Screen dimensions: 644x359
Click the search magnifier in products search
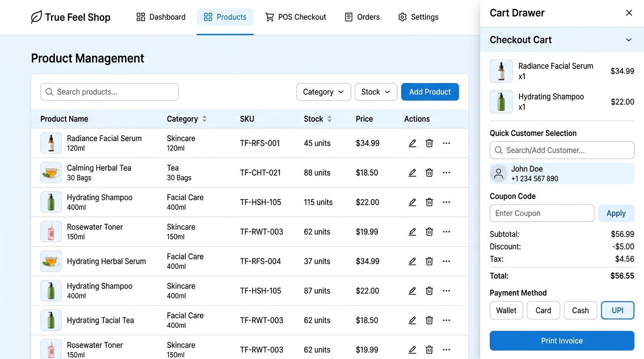(x=49, y=92)
